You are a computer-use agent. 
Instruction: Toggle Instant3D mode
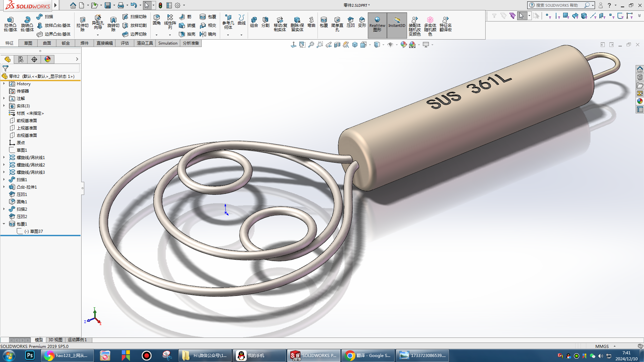pyautogui.click(x=397, y=25)
